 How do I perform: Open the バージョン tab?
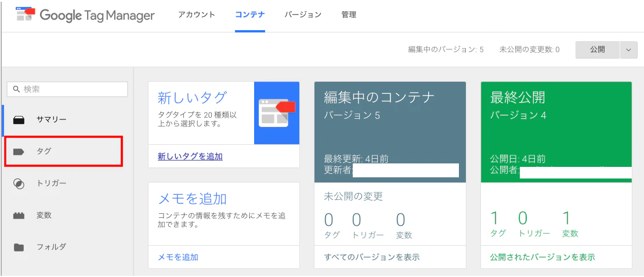tap(303, 14)
